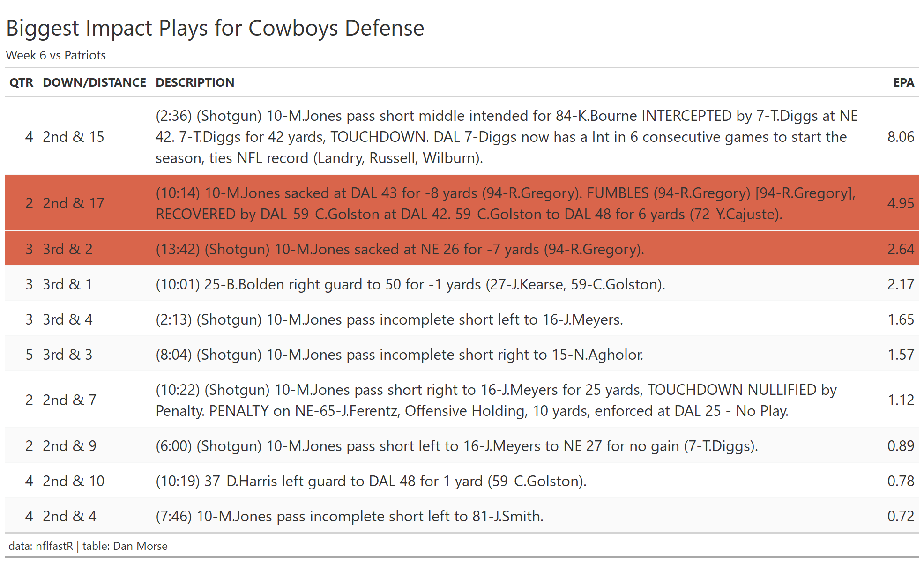Select the T.Diggs interception touchdown row
924x563 pixels.
(x=462, y=137)
